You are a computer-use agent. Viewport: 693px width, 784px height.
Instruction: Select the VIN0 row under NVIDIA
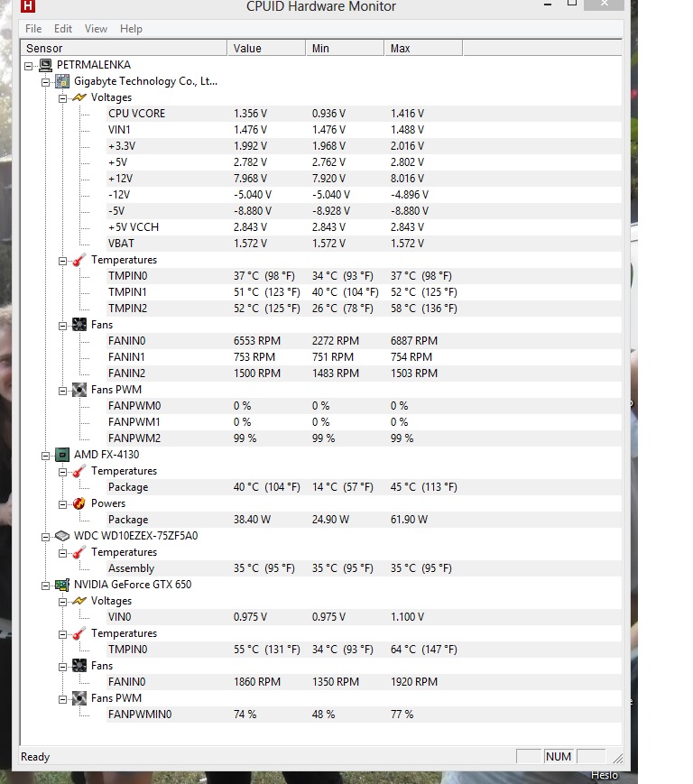pos(364,617)
